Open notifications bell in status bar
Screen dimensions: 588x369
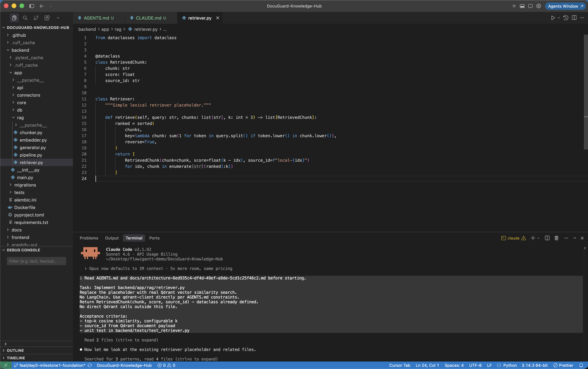pyautogui.click(x=581, y=365)
